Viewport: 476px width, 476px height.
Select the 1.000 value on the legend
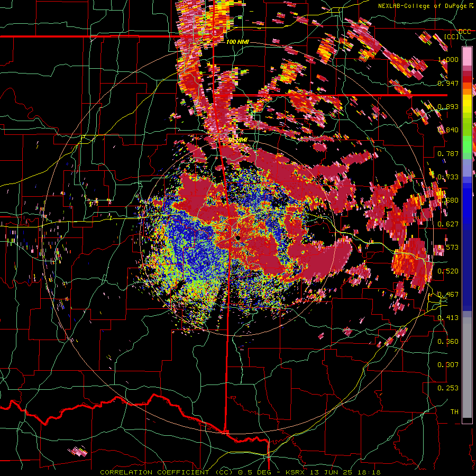[x=448, y=59]
